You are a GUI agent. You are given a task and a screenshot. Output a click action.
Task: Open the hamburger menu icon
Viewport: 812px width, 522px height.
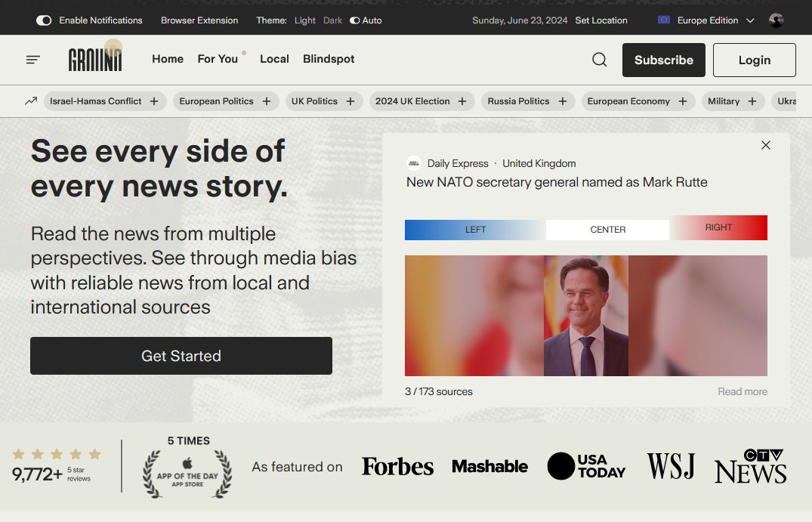click(33, 60)
